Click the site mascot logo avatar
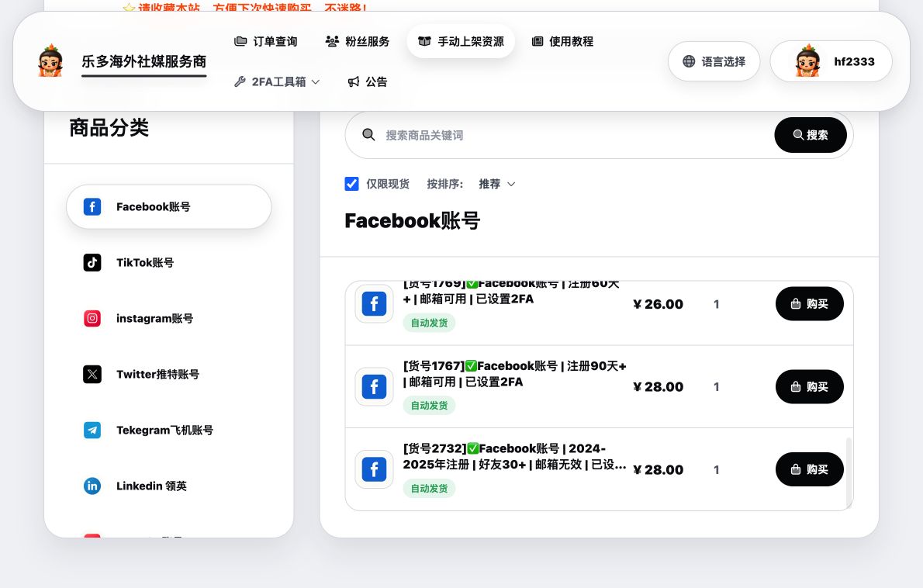The width and height of the screenshot is (923, 588). [x=50, y=61]
